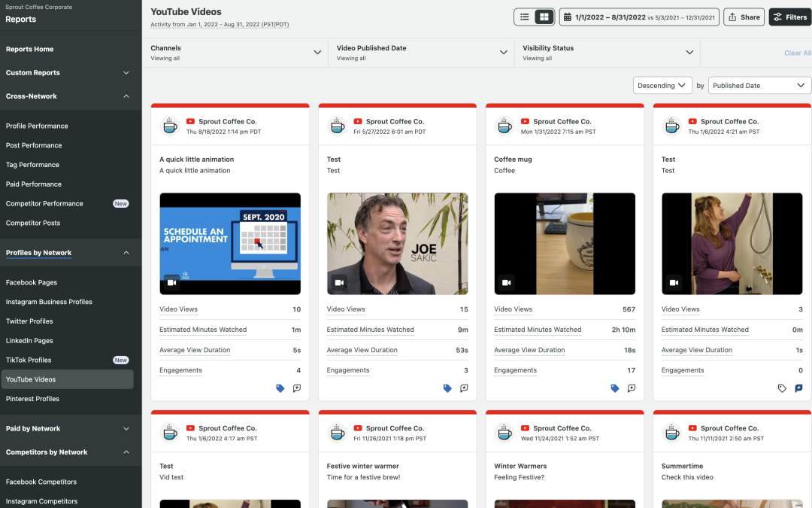Click the blue comment icon on 1/6/2022 4:21 am card
This screenshot has height=508, width=812.
(798, 388)
